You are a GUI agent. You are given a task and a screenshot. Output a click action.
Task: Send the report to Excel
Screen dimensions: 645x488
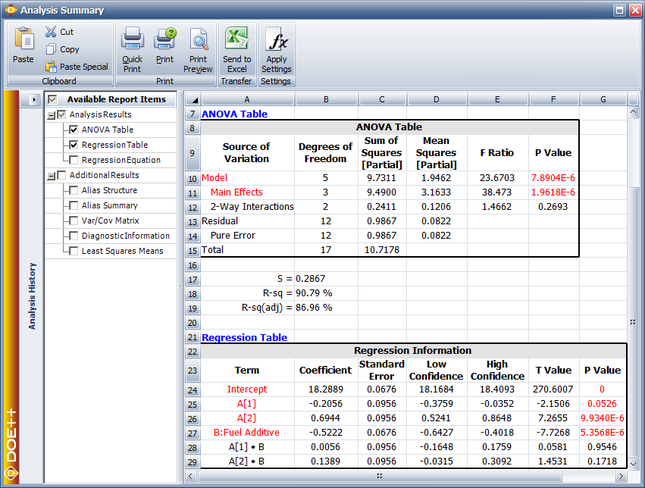pos(236,40)
